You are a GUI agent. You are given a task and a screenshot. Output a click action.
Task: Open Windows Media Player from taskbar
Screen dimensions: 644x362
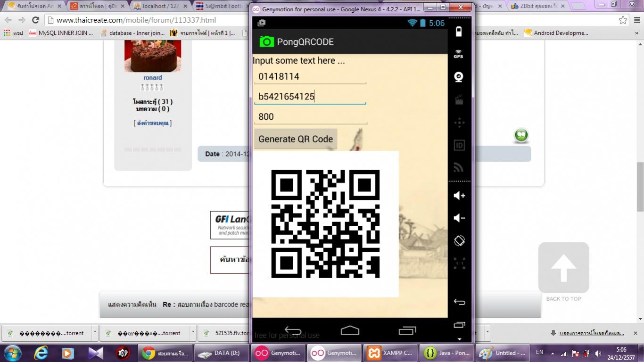pyautogui.click(x=68, y=353)
